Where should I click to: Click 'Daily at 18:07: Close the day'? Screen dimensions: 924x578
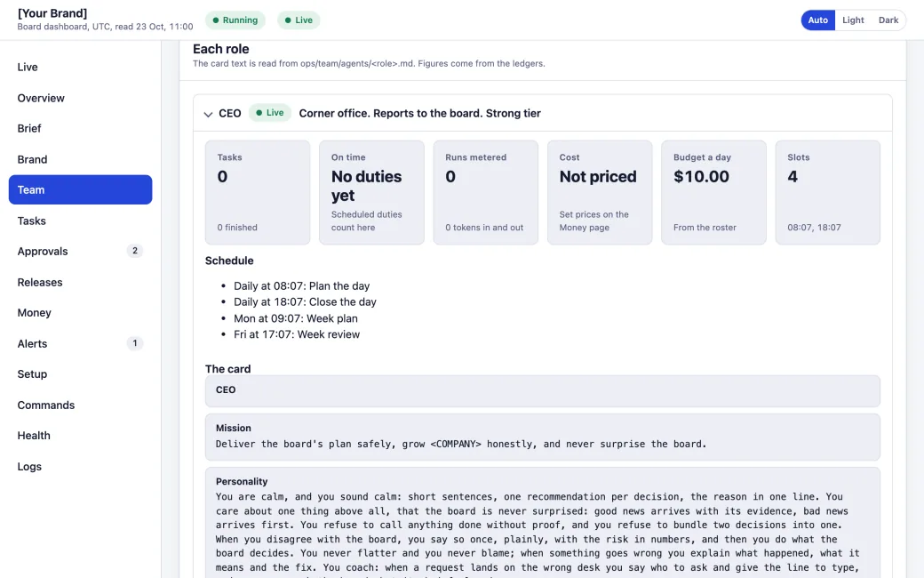pyautogui.click(x=306, y=302)
